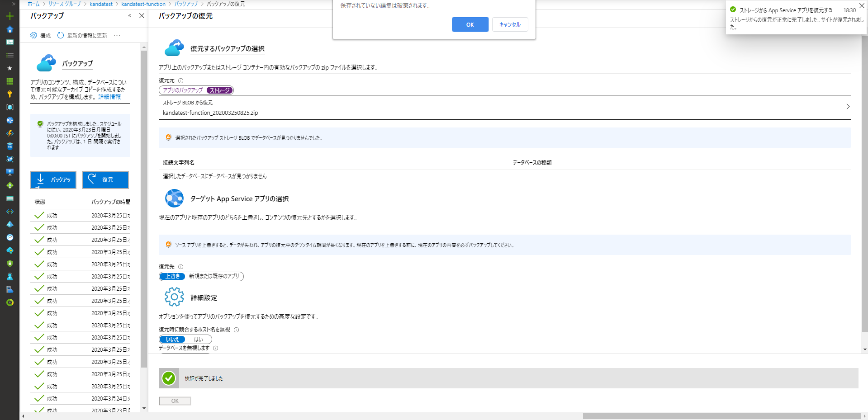The width and height of the screenshot is (868, 420).
Task: Open the Dashboard icon in sidebar
Action: pos(9,42)
